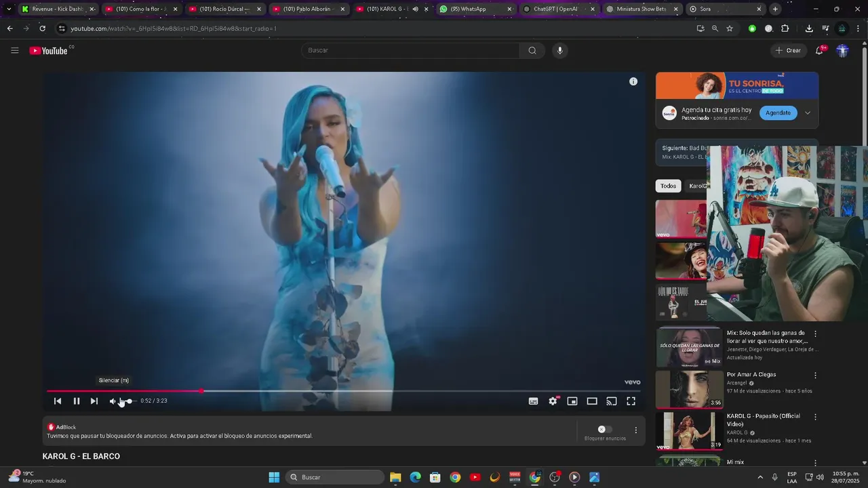The image size is (868, 488).
Task: Click the search magnifier button
Action: pyautogui.click(x=532, y=50)
